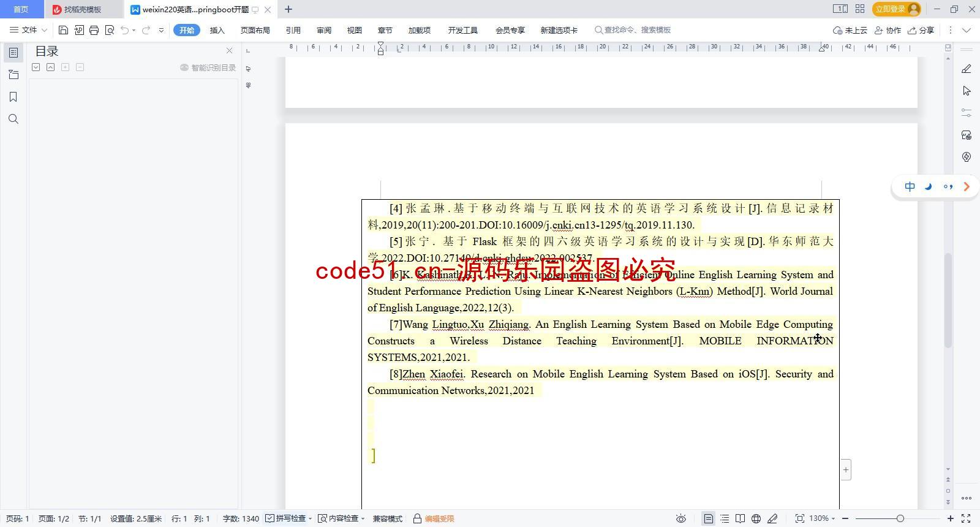Click the vertical scrollbar thumb
Viewport: 980px width, 527px height.
pyautogui.click(x=948, y=300)
